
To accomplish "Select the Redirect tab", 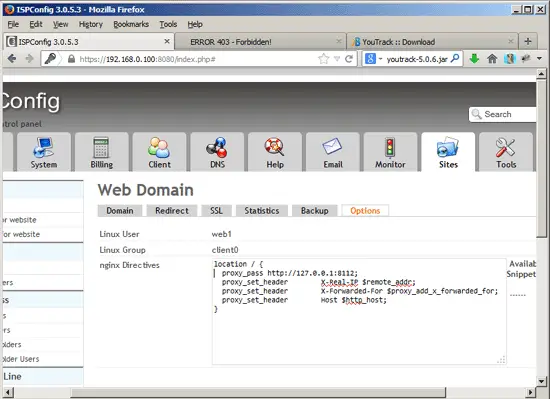I will [x=172, y=211].
